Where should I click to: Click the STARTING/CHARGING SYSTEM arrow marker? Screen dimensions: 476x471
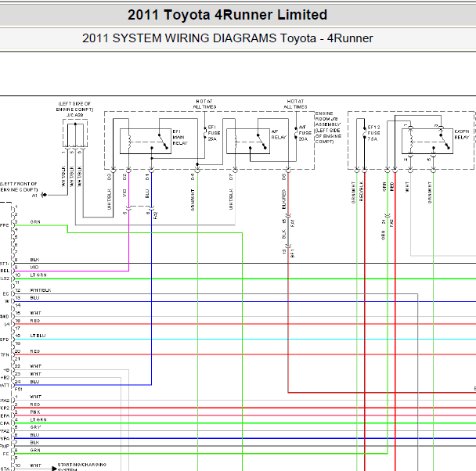tap(54, 469)
